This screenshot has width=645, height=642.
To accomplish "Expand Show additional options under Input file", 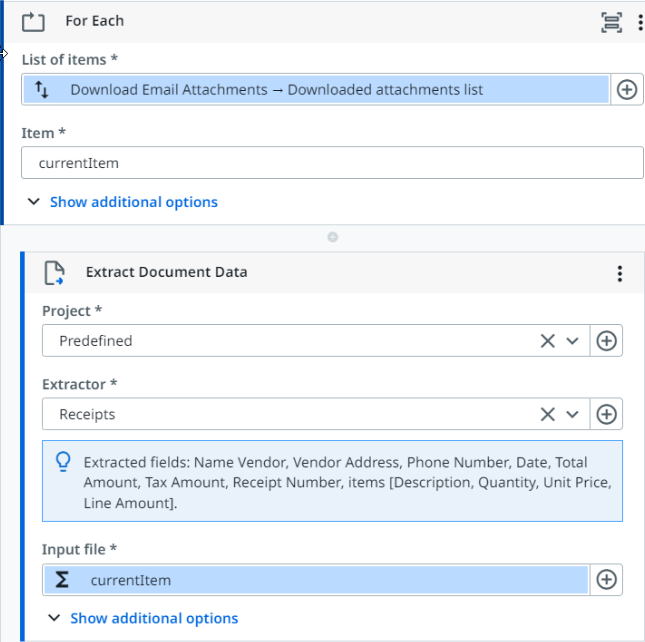I will click(153, 618).
